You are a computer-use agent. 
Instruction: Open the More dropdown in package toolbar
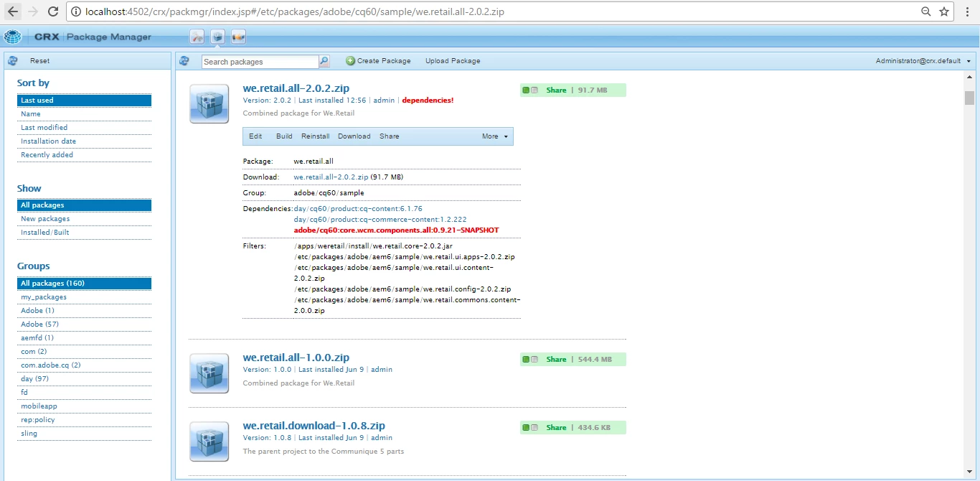tap(495, 136)
